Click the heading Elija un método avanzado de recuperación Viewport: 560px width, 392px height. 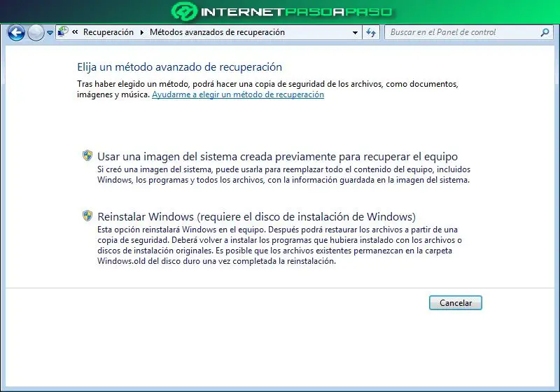180,67
